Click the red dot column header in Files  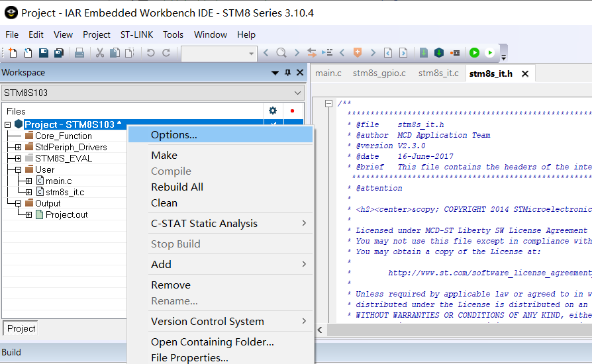click(x=292, y=111)
